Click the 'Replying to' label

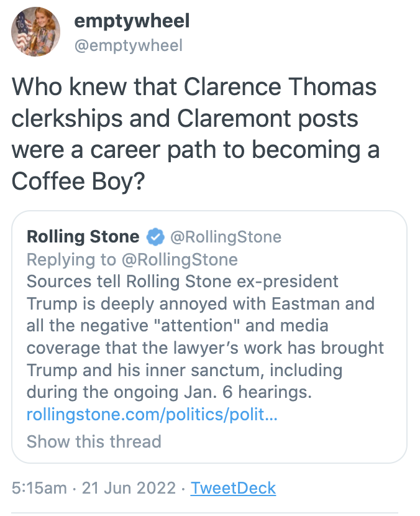tap(71, 259)
